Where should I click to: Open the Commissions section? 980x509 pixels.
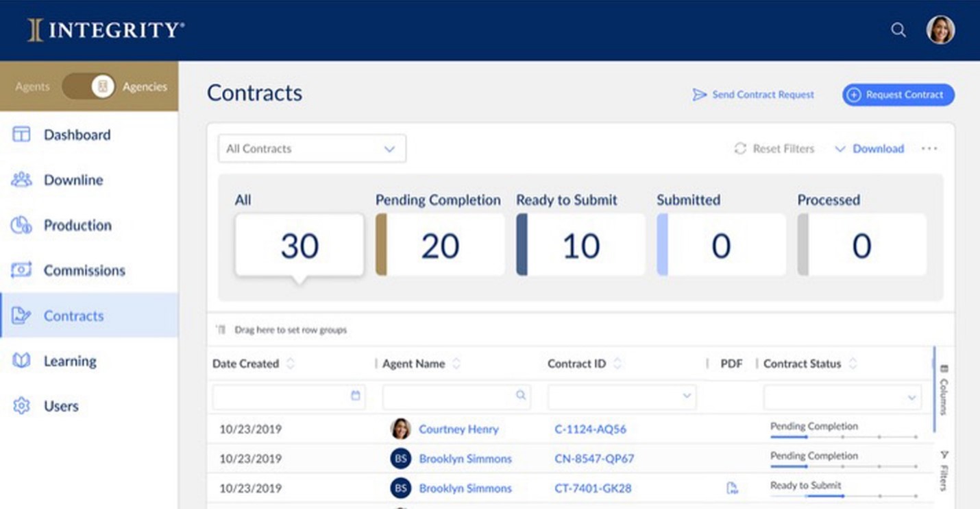[21, 270]
